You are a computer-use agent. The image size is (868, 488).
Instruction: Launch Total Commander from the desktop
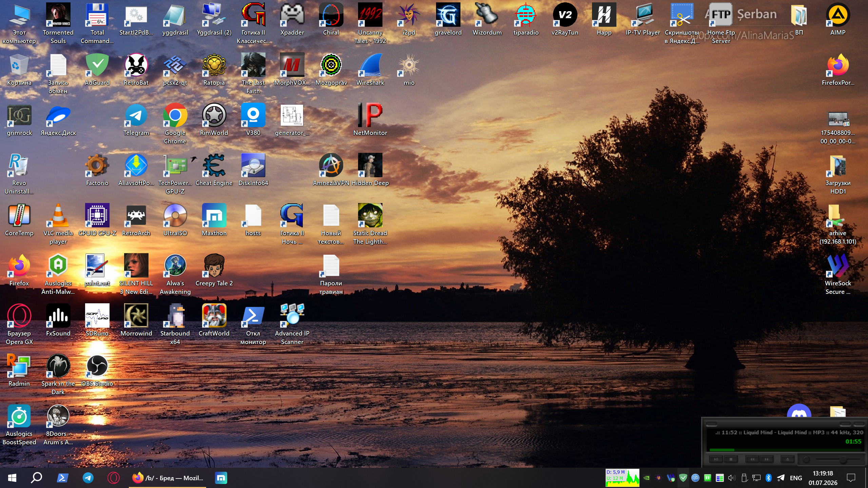point(97,24)
